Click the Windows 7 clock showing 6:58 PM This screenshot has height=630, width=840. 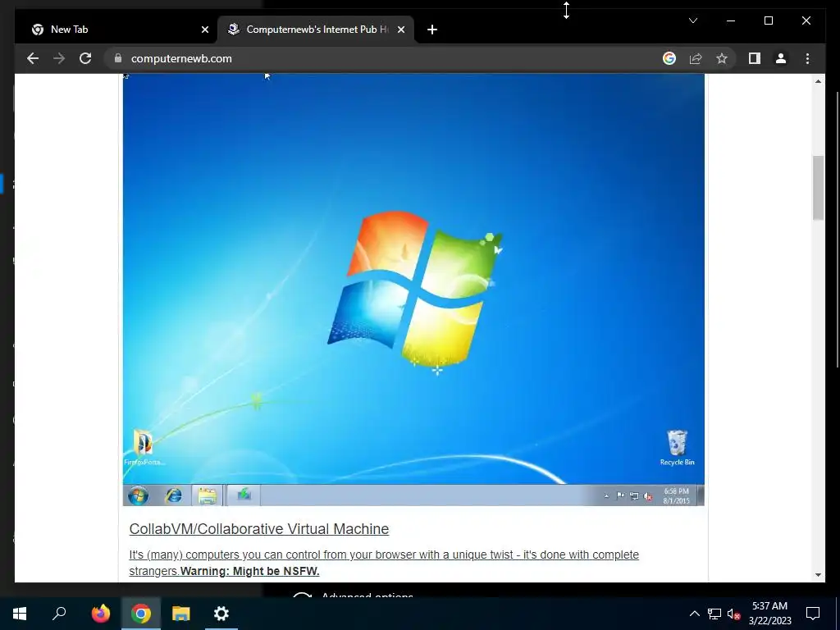676,495
